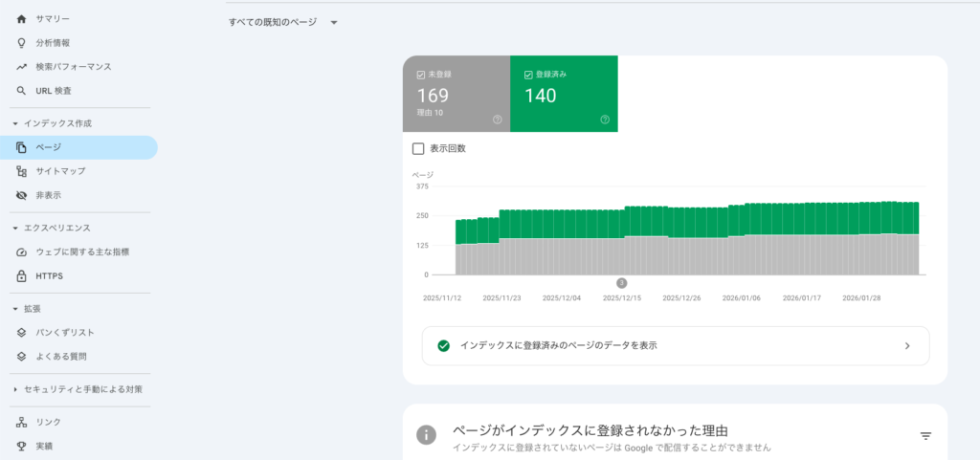980x460 pixels.
Task: Click the 登録済み 140 summary tile
Action: coord(564,94)
